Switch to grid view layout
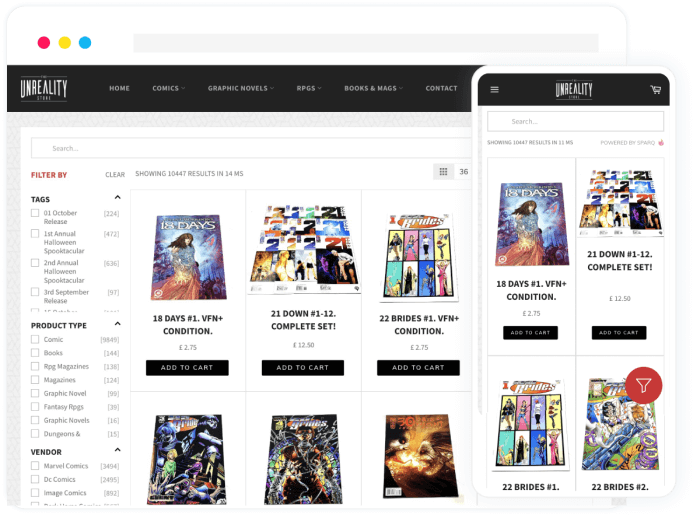The image size is (700, 522). 443,172
